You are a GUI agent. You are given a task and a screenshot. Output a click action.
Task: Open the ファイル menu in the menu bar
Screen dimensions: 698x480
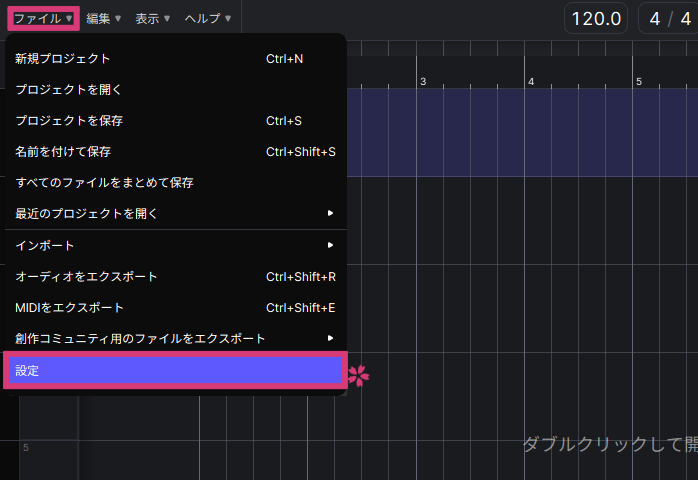point(43,18)
